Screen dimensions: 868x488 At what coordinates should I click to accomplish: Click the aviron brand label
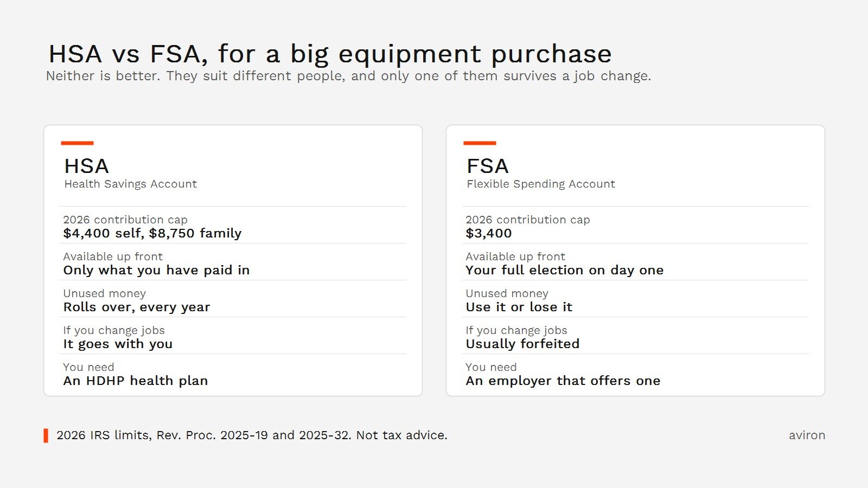807,435
